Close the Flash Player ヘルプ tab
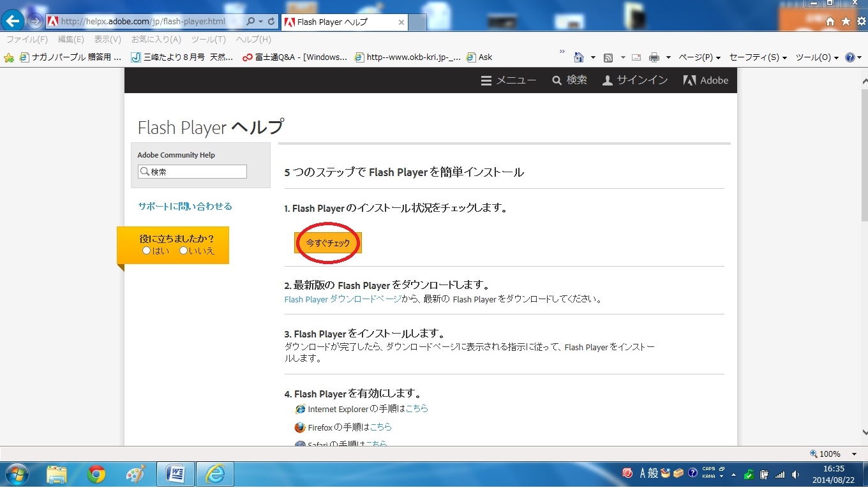Viewport: 868px width, 488px height. pos(401,22)
